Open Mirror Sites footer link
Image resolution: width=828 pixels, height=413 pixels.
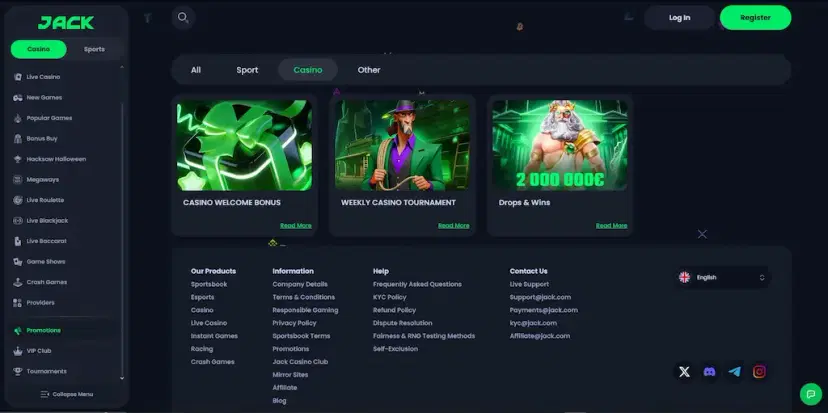(x=290, y=375)
